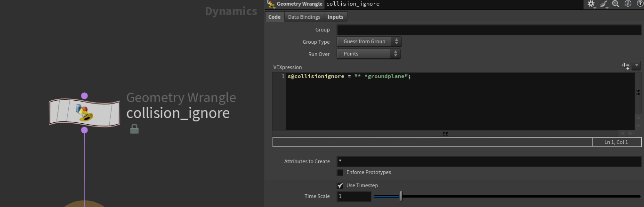This screenshot has width=644, height=207.
Task: Open the Group Type dropdown
Action: click(x=369, y=42)
